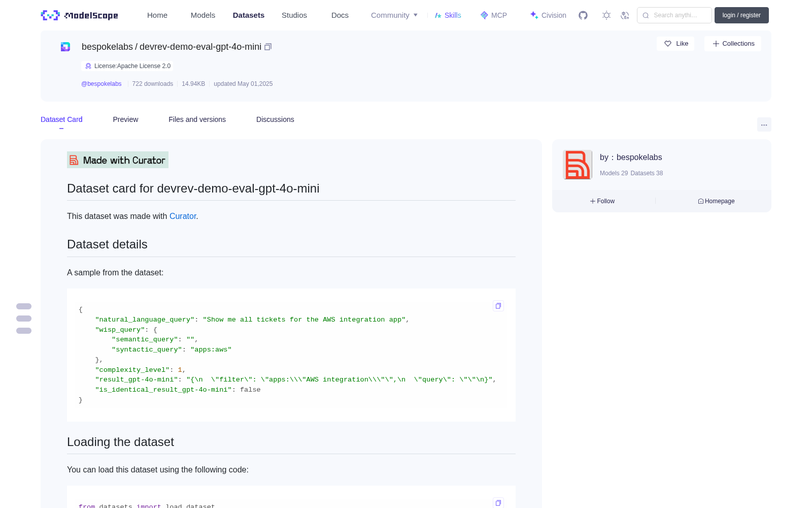This screenshot has width=812, height=508.
Task: Click the Made with Curator badge
Action: coord(118,160)
